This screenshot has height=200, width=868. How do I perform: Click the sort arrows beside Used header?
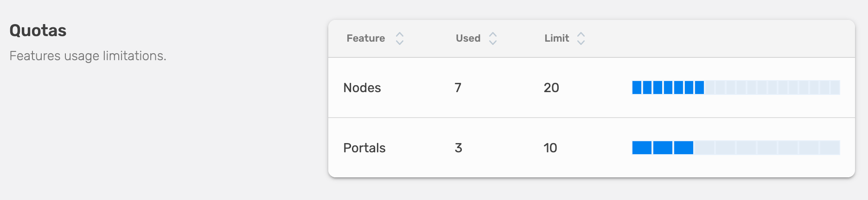tap(492, 38)
